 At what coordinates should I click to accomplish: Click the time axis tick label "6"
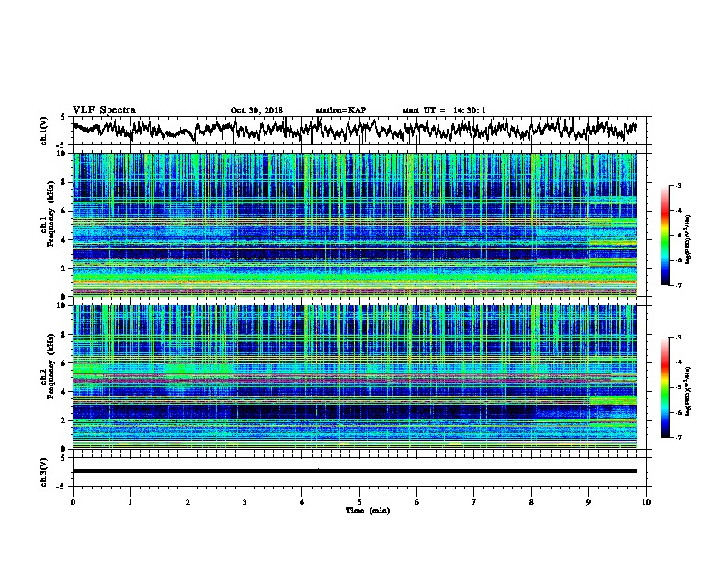417,502
